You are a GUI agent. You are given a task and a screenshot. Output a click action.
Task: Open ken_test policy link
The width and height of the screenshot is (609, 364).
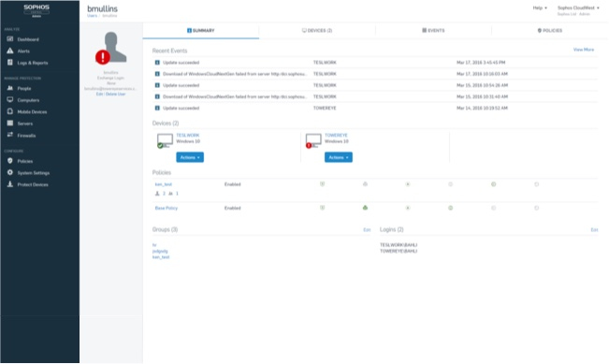tap(163, 184)
